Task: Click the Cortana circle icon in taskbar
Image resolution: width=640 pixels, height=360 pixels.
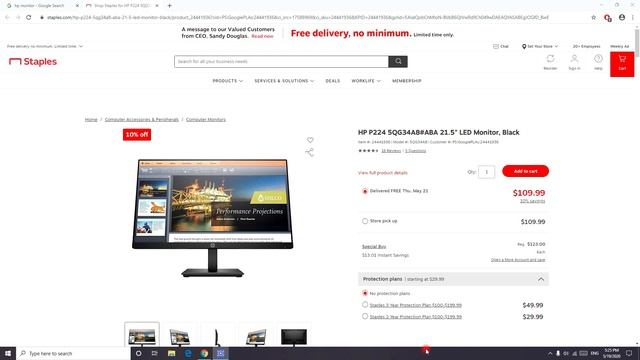Action: click(138, 353)
